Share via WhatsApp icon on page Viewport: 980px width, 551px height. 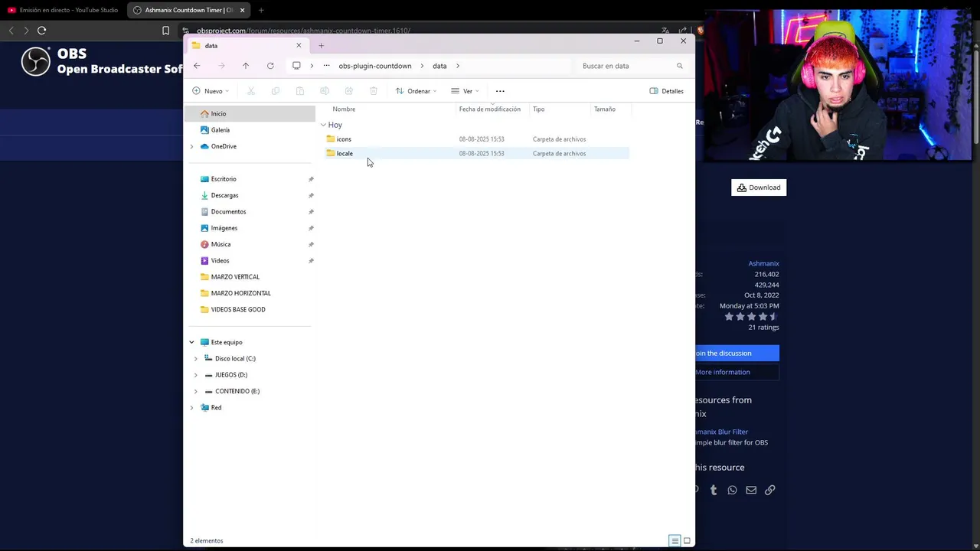point(732,490)
